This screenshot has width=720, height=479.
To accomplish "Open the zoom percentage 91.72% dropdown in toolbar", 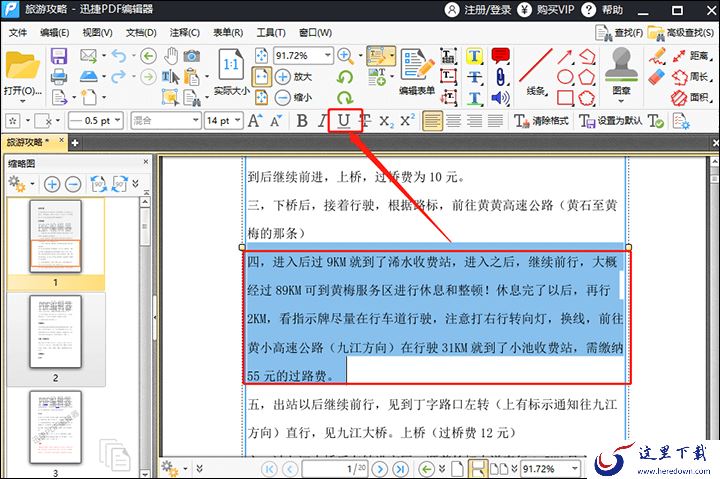I will tap(327, 56).
